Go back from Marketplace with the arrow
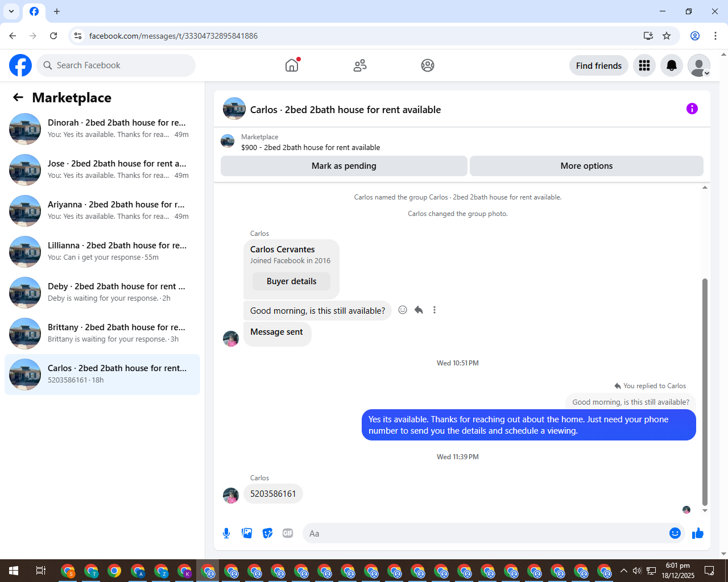Image resolution: width=728 pixels, height=582 pixels. (x=18, y=97)
